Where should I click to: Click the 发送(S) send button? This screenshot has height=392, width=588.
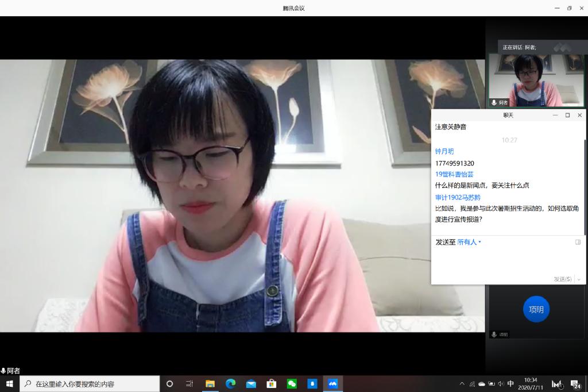(x=563, y=279)
